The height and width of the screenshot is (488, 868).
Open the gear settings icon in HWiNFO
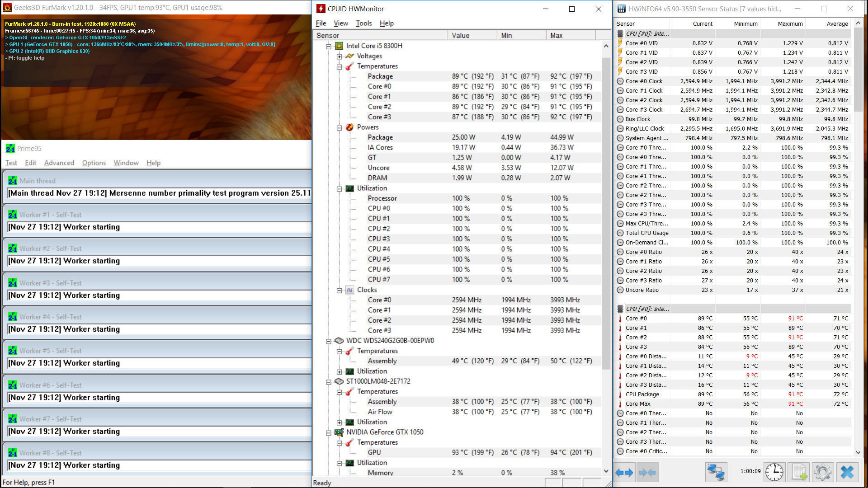click(823, 472)
